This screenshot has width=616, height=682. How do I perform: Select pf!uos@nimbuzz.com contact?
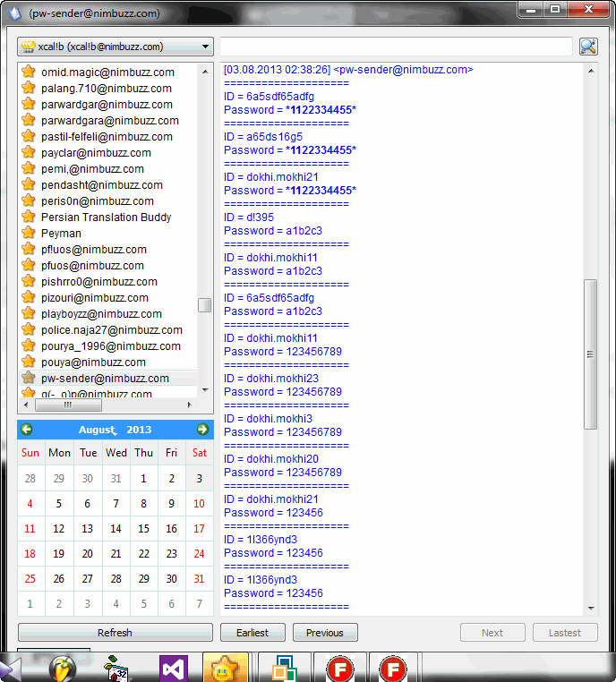point(94,249)
